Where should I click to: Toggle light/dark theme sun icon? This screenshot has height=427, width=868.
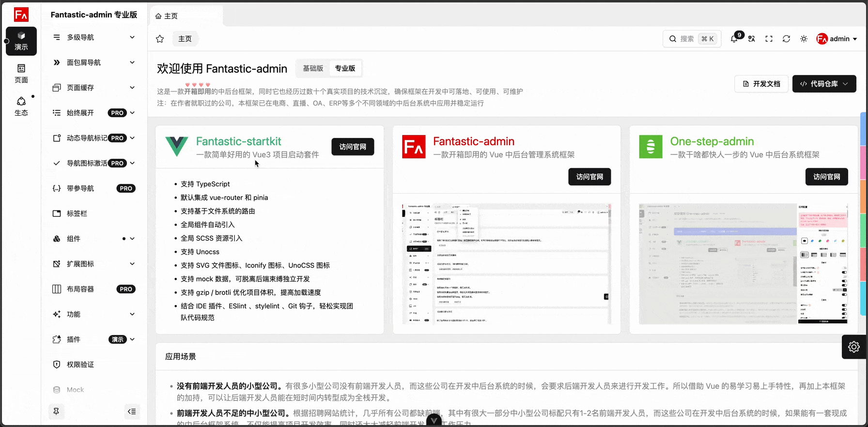coord(804,39)
